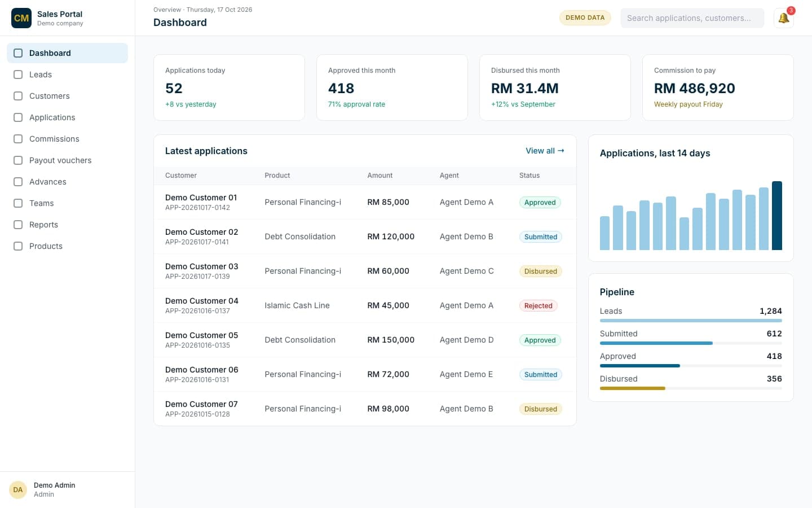Click Agent Demo D cell
The width and height of the screenshot is (812, 508).
467,340
